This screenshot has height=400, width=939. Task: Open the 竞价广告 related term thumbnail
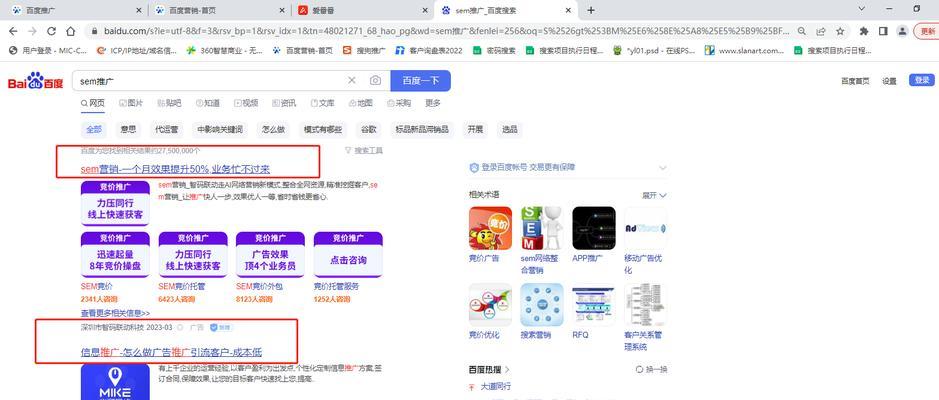[490, 228]
